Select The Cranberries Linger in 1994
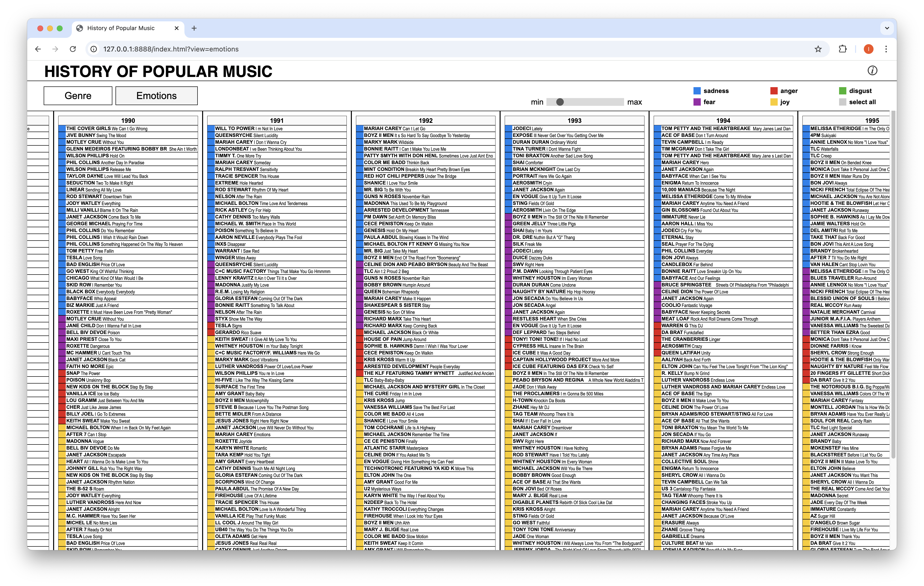Image resolution: width=924 pixels, height=586 pixels. (x=723, y=339)
